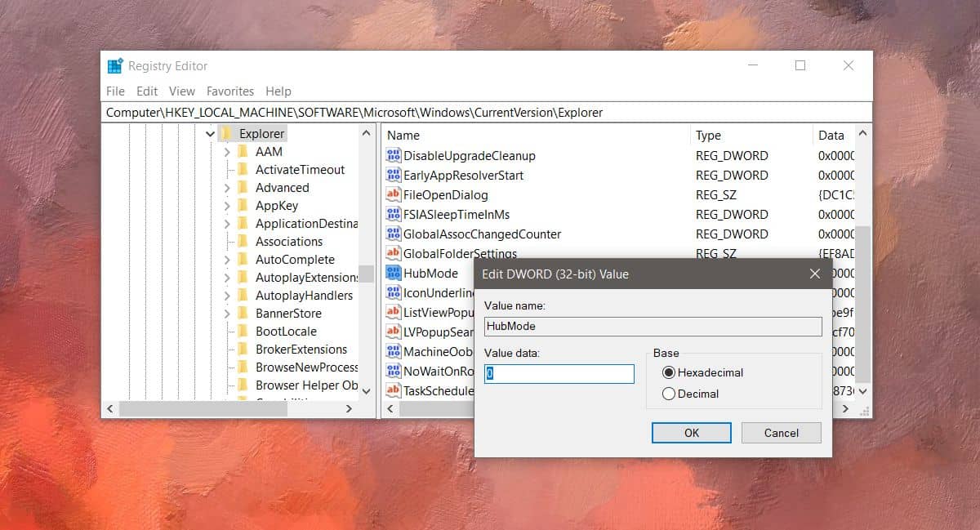Click the values list vertical scrollbar thumb

863,304
